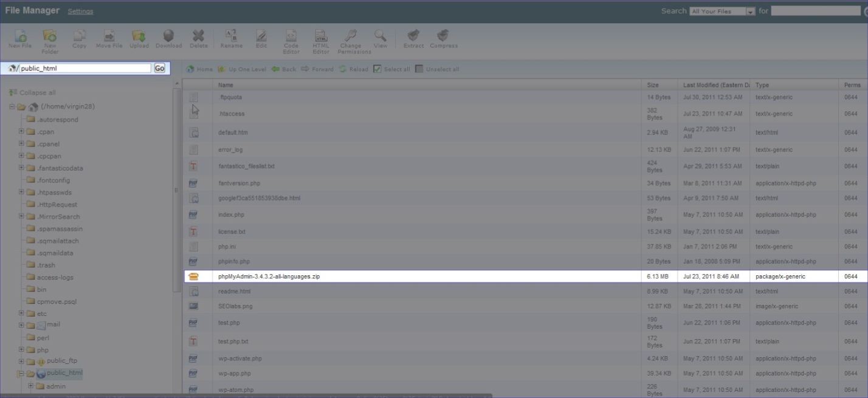Expand the .htpasswds folder node
The image size is (868, 398).
(x=21, y=192)
